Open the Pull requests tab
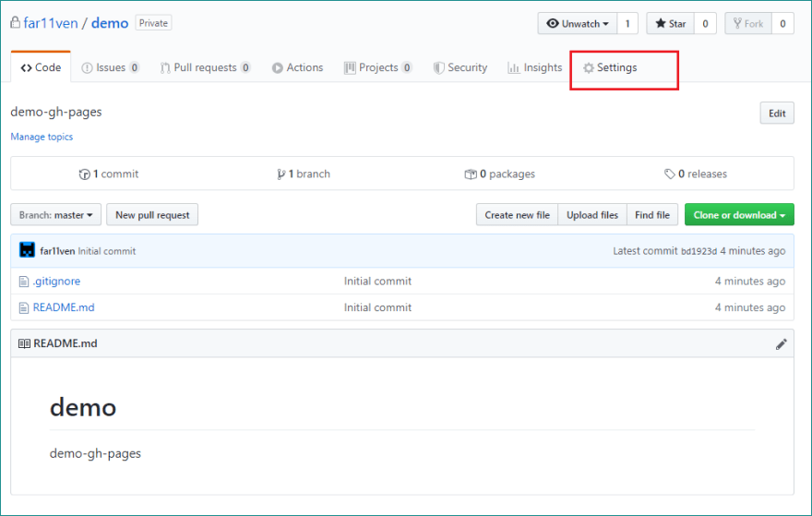812x516 pixels. tap(205, 67)
